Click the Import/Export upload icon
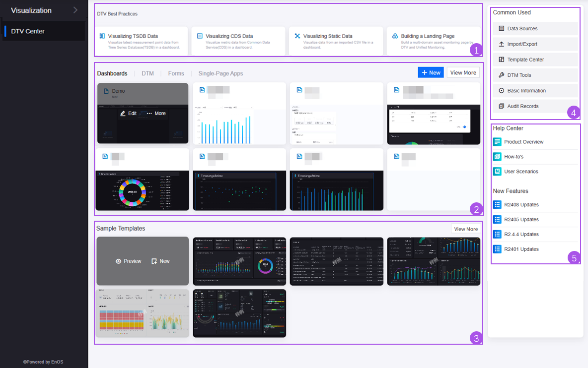The width and height of the screenshot is (588, 368). coord(501,44)
